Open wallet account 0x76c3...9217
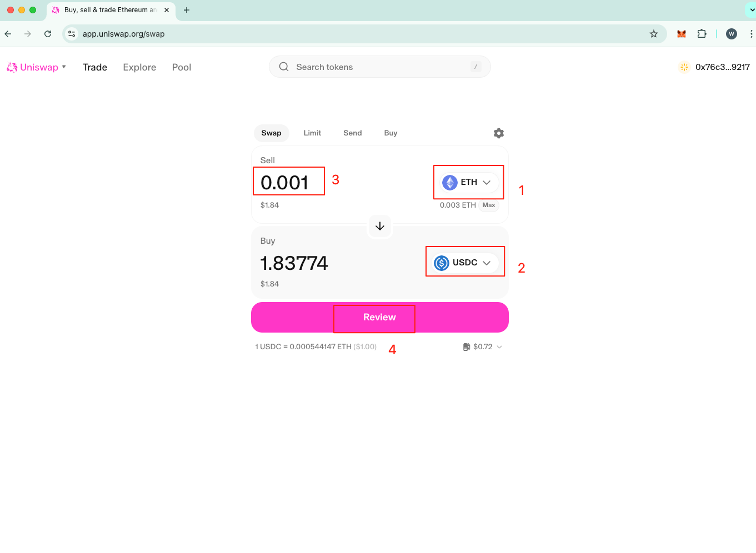This screenshot has width=756, height=553. point(715,67)
